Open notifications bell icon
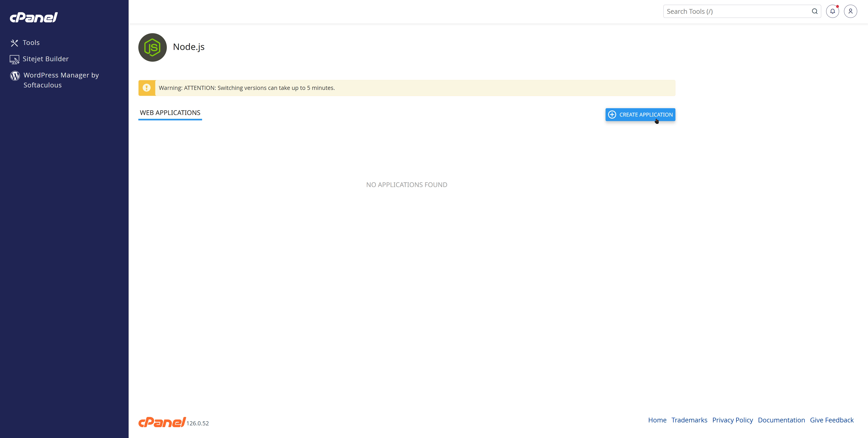 pyautogui.click(x=832, y=12)
